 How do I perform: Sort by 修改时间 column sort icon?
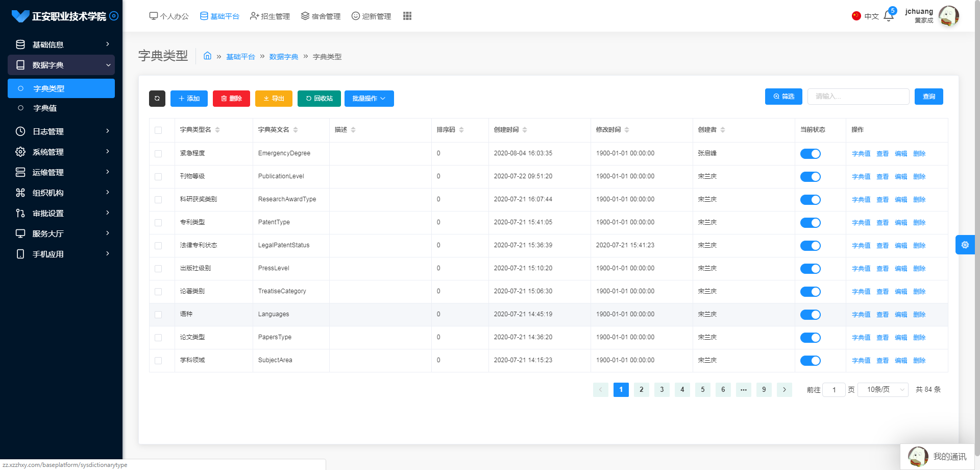pos(627,130)
